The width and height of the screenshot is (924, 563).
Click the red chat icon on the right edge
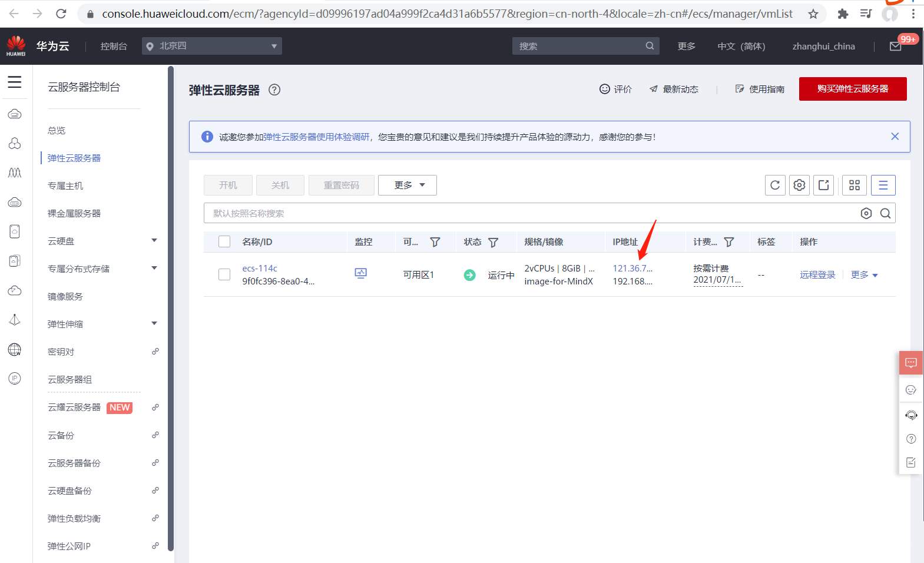(911, 363)
